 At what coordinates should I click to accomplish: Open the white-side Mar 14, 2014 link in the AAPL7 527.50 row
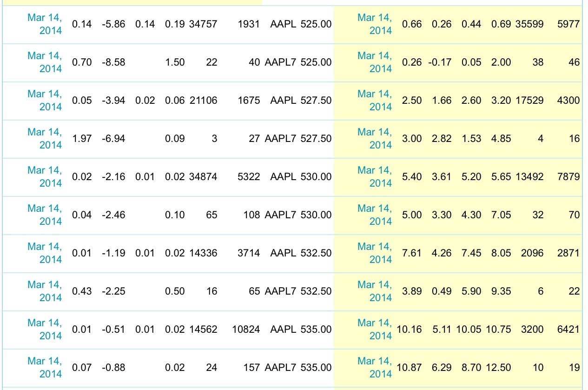click(x=45, y=139)
